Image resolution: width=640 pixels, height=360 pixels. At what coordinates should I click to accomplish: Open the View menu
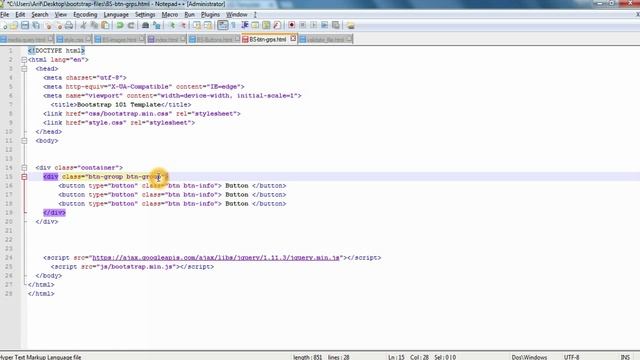(60, 14)
